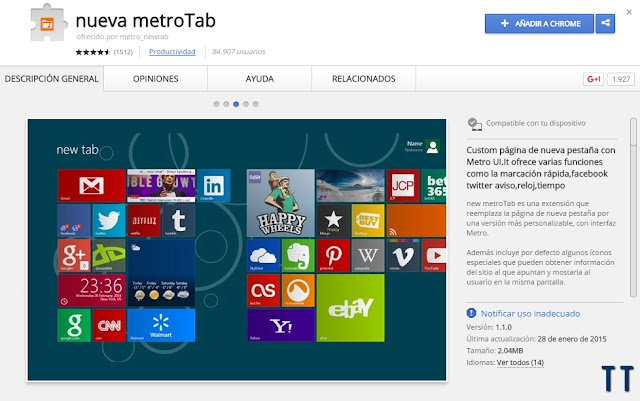This screenshot has height=401, width=640.
Task: Click the bet365 tile
Action: coord(433,185)
